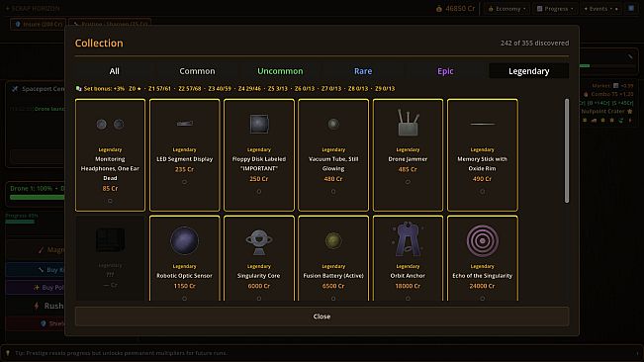
Task: Click the 242 of 355 discovered text
Action: [535, 43]
